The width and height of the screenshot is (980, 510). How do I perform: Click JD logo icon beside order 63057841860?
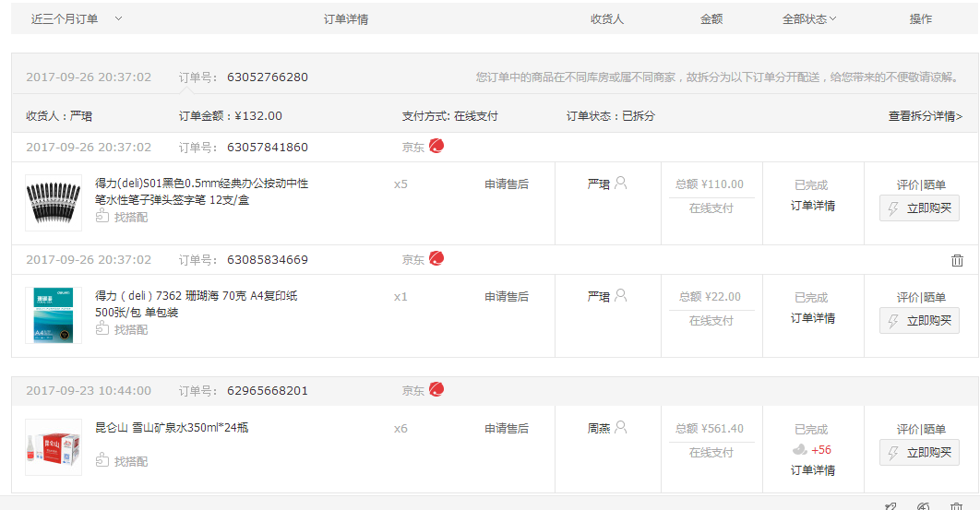[436, 146]
